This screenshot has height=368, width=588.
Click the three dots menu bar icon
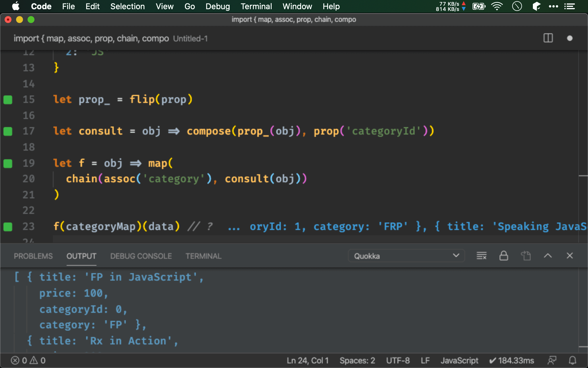click(553, 6)
